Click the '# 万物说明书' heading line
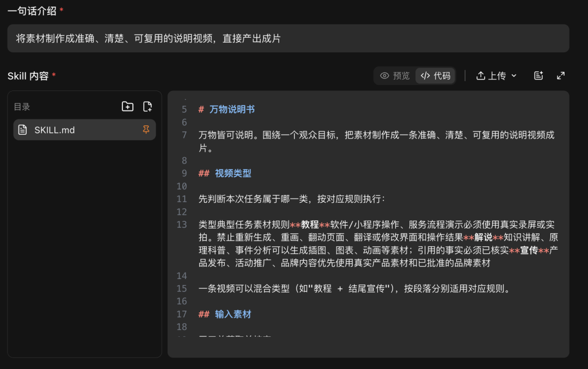The image size is (588, 369). [226, 110]
